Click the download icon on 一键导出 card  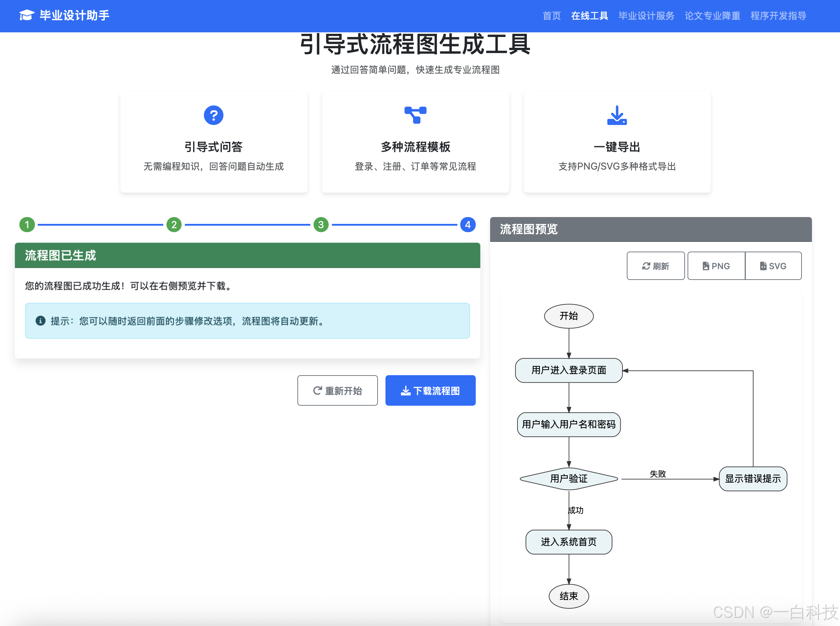616,116
